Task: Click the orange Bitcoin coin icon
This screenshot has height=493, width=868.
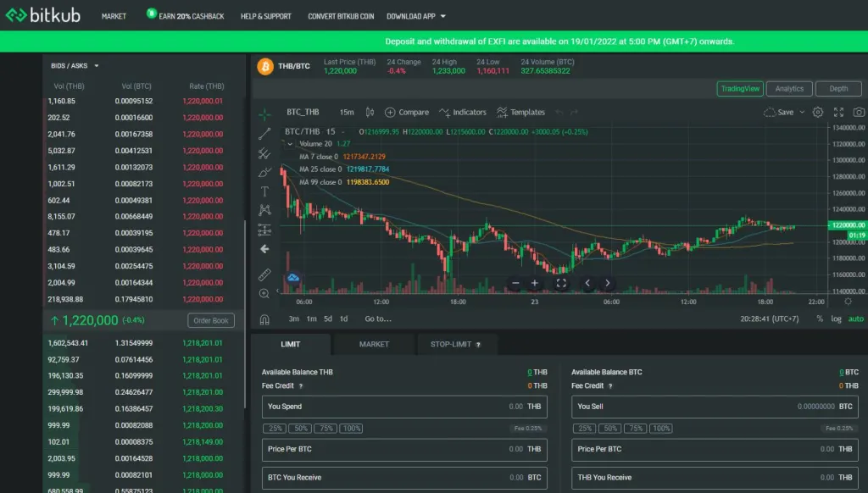Action: pos(265,66)
